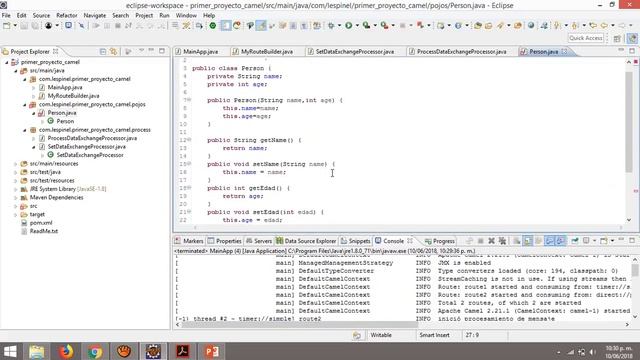Click the Windows Start button

click(x=10, y=351)
